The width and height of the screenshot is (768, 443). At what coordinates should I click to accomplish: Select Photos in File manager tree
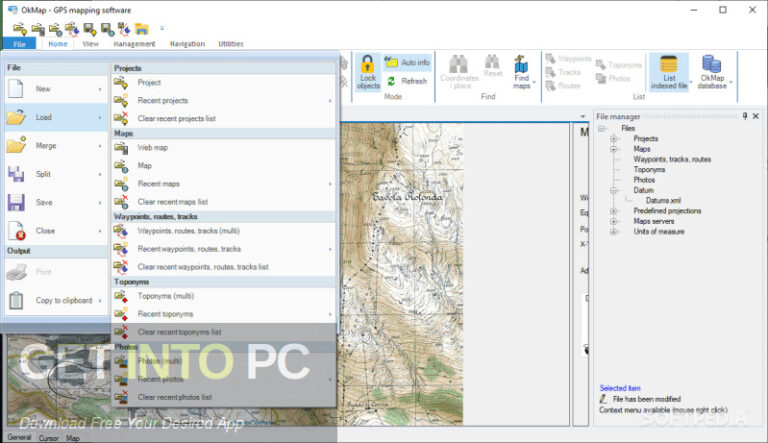click(644, 180)
